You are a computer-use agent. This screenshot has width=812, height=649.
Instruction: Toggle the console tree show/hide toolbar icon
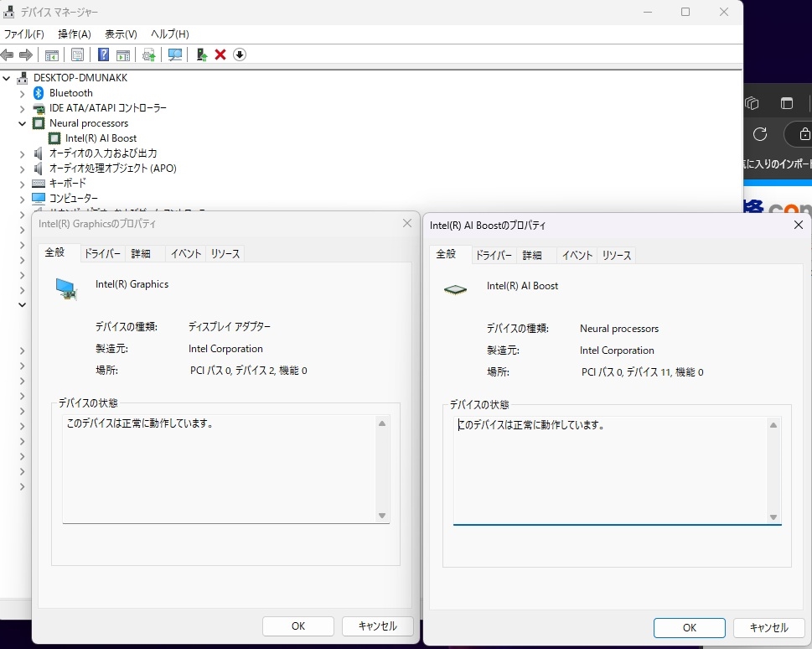(x=52, y=55)
